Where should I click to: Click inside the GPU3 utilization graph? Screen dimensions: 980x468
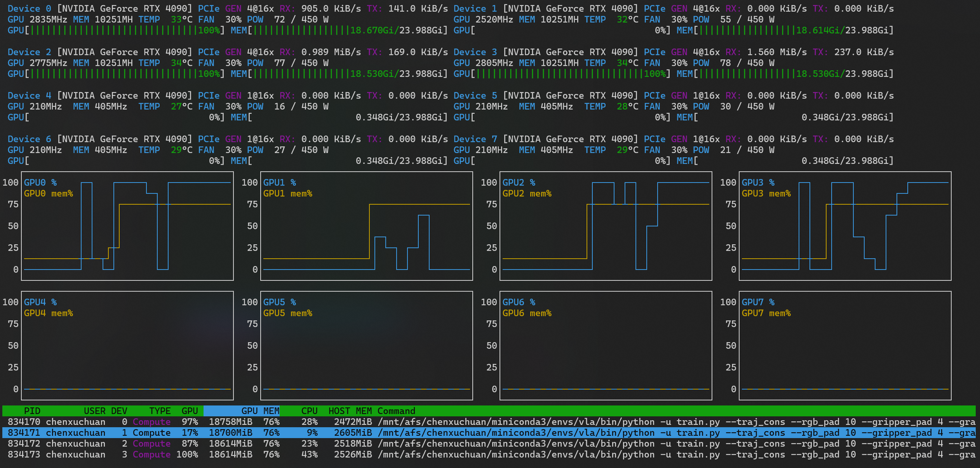tap(845, 233)
